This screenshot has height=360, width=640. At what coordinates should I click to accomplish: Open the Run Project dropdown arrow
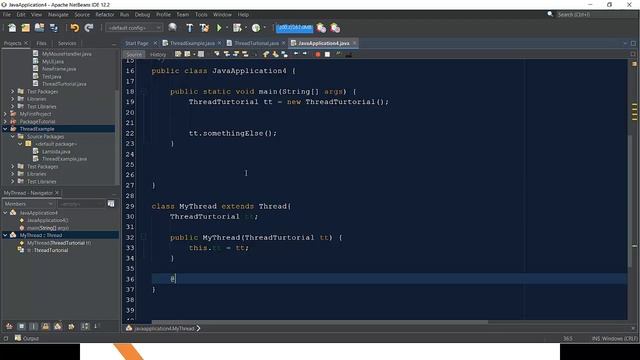coord(227,28)
